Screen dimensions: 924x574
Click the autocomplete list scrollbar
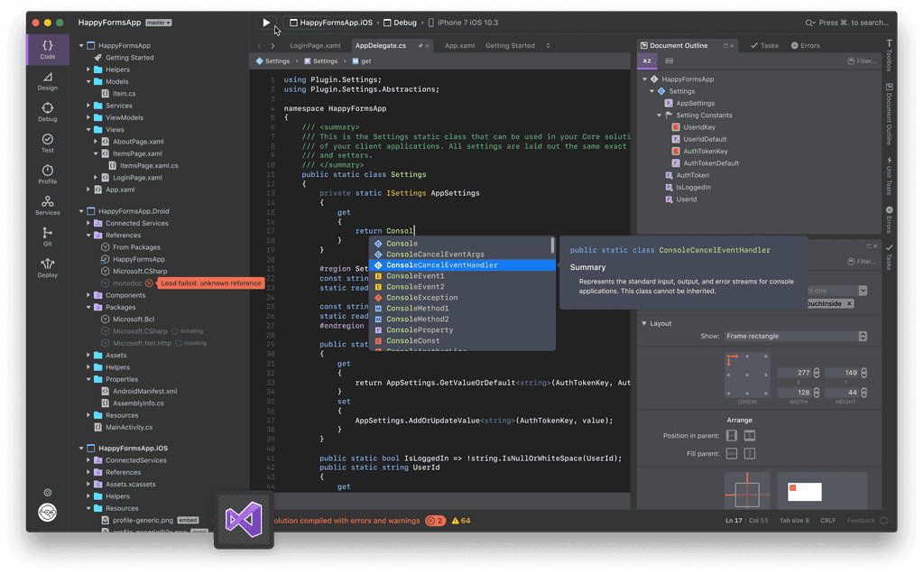tap(552, 244)
